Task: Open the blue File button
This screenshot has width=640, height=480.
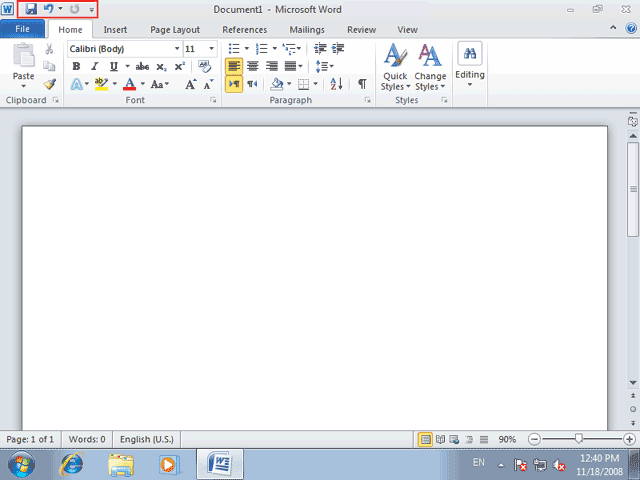Action: 22,29
